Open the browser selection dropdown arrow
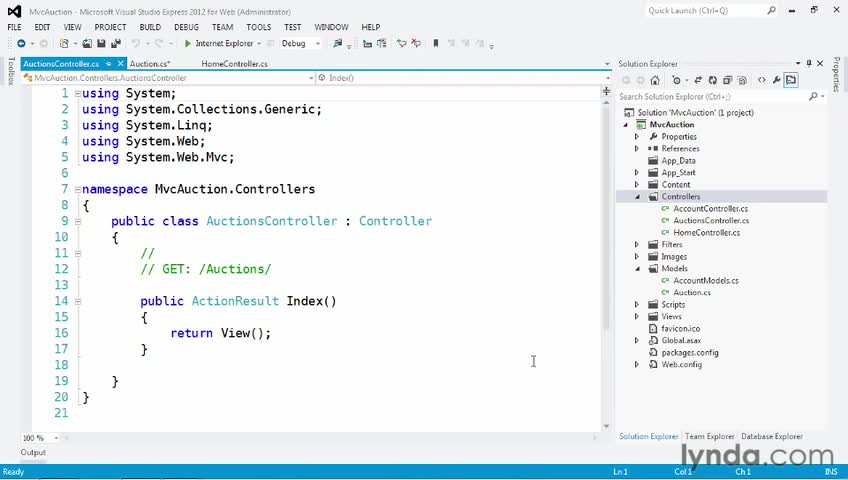848x480 pixels. pyautogui.click(x=259, y=43)
